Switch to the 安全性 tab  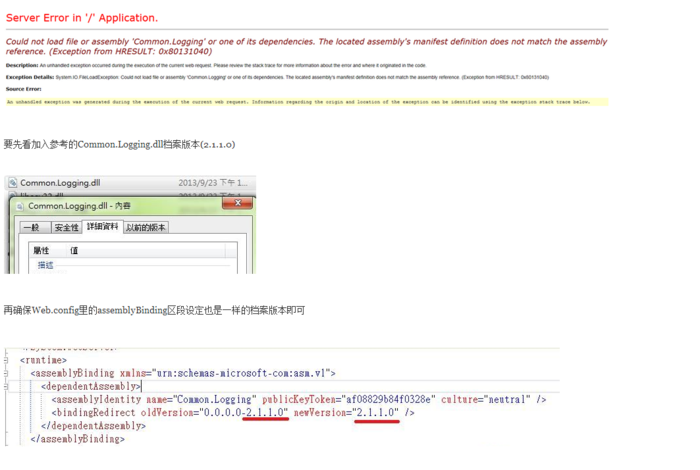(66, 228)
